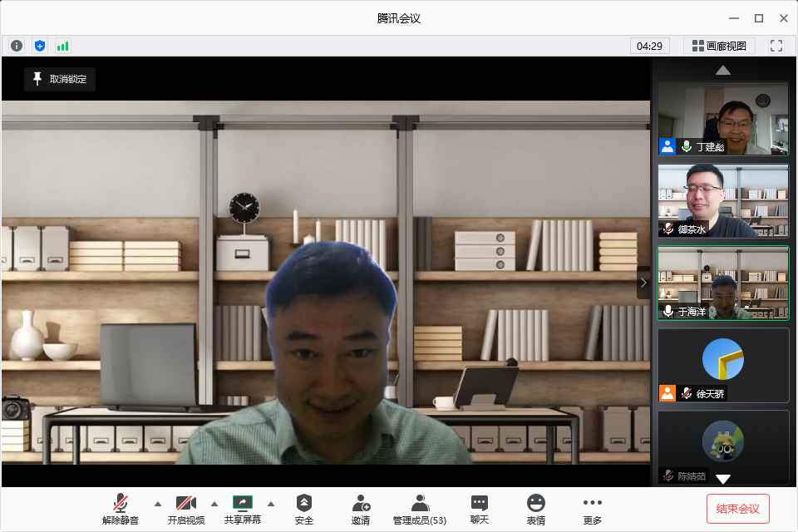
Task: Unpin video with 取消锁定
Action: pos(60,79)
